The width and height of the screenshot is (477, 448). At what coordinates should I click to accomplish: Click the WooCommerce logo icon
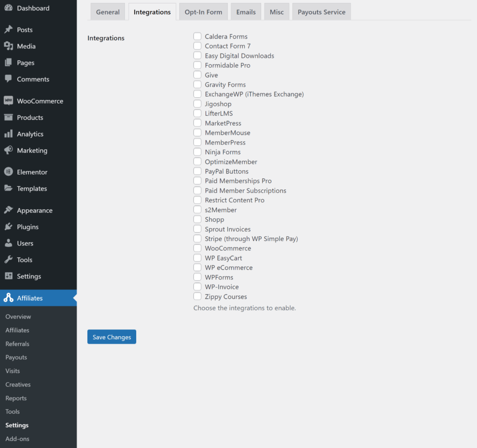[x=8, y=100]
